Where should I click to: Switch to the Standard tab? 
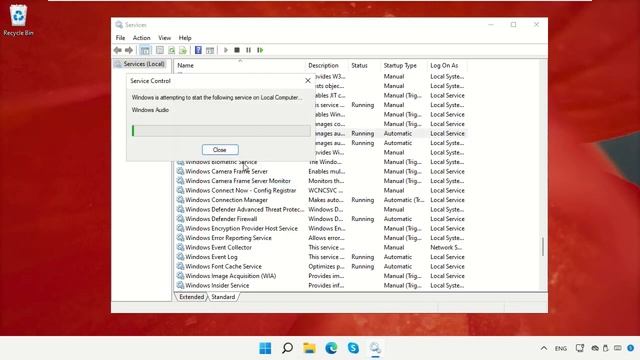(223, 297)
